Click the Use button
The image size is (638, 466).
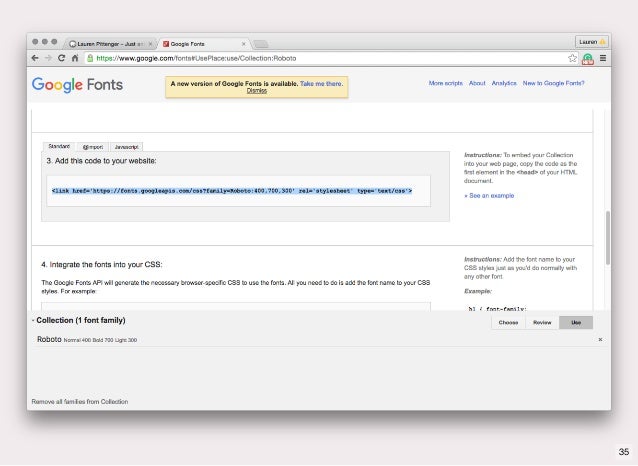576,322
